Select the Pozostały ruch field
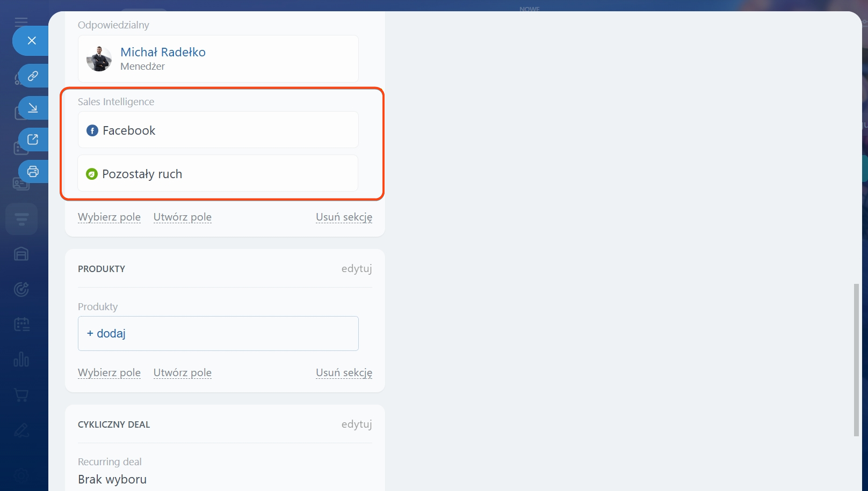Image resolution: width=868 pixels, height=491 pixels. pos(218,174)
